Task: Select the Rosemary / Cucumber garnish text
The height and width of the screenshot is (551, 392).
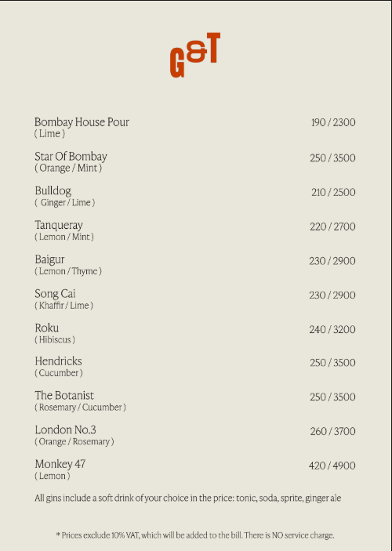Action: click(80, 408)
